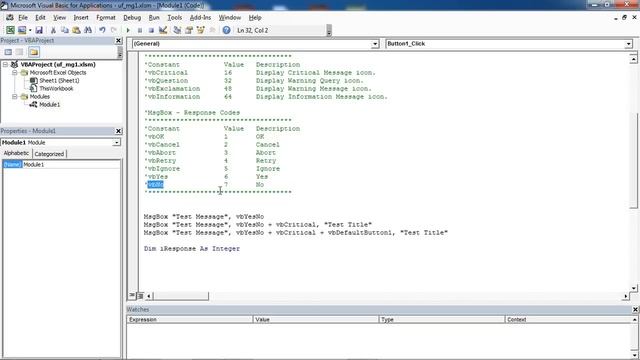640x360 pixels.
Task: Click the Toolbox toolbar icon
Action: point(212,30)
